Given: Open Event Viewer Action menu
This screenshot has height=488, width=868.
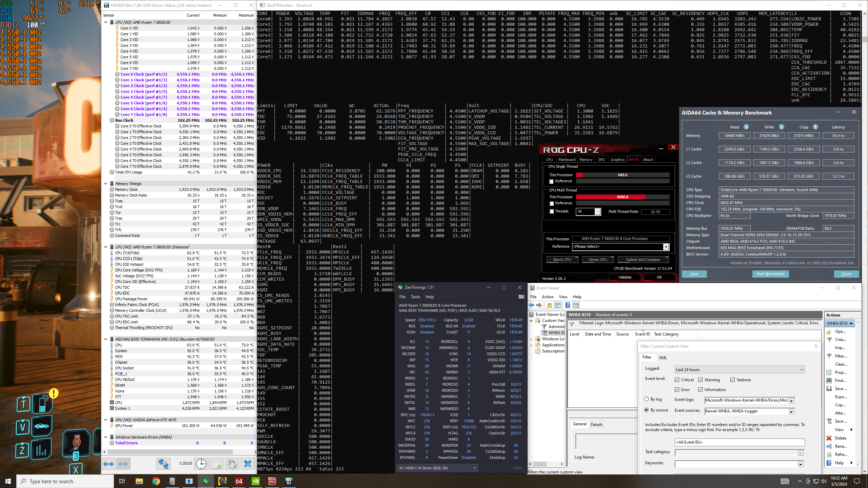Looking at the screenshot, I should coord(548,297).
